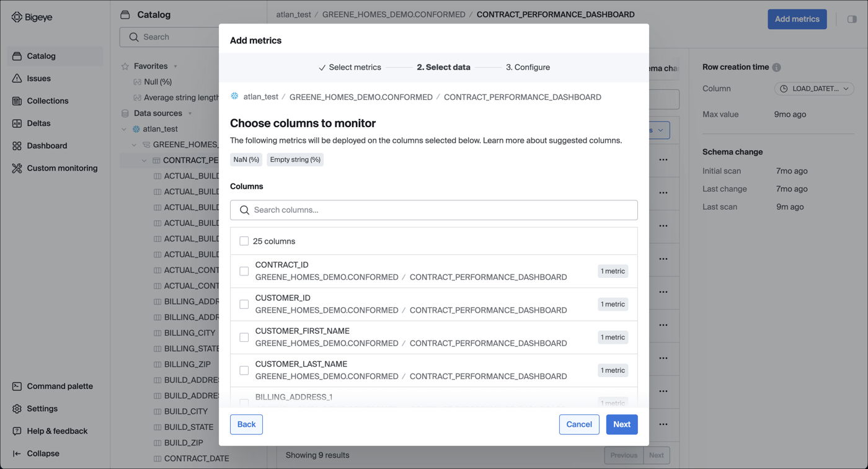Image resolution: width=868 pixels, height=469 pixels.
Task: Select BILLING_CITY in the catalog tree
Action: pyautogui.click(x=190, y=333)
